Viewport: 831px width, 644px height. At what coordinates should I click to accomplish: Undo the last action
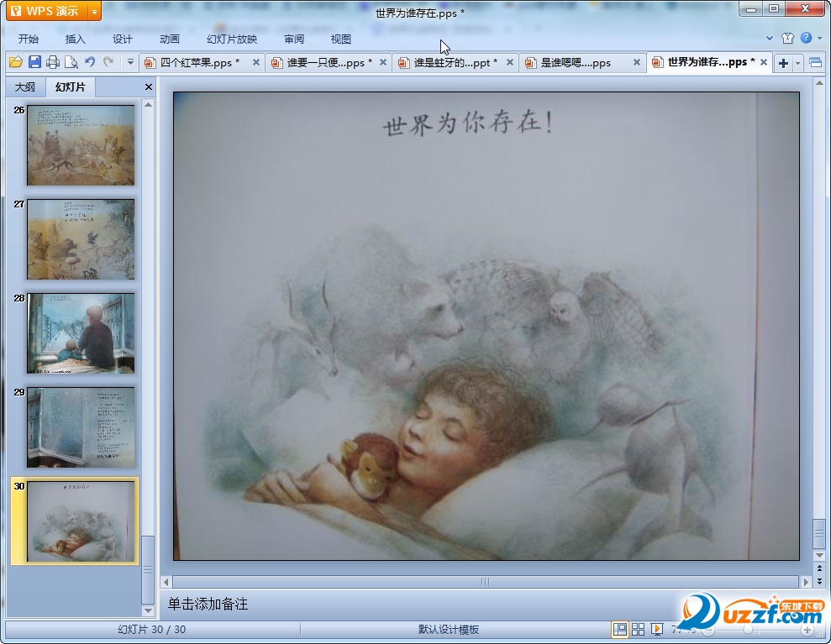pos(90,62)
